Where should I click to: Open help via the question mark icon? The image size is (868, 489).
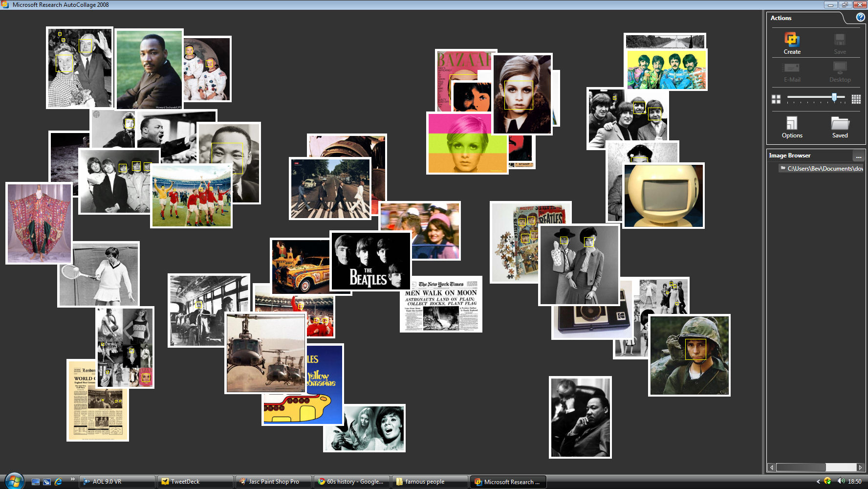(860, 17)
